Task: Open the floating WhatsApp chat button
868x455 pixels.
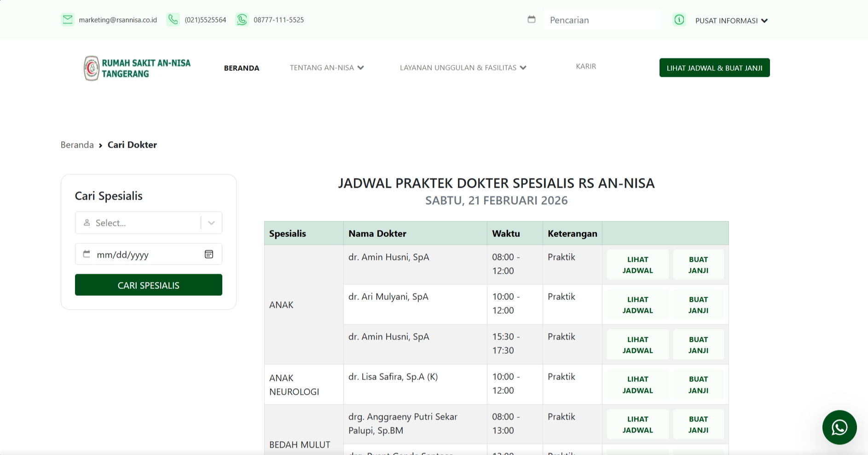Action: pyautogui.click(x=839, y=427)
